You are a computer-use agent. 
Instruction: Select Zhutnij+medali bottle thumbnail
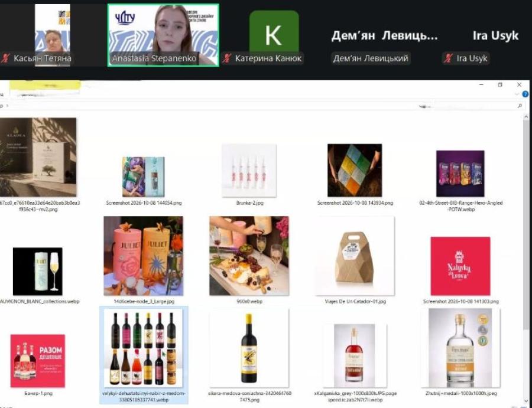click(460, 348)
